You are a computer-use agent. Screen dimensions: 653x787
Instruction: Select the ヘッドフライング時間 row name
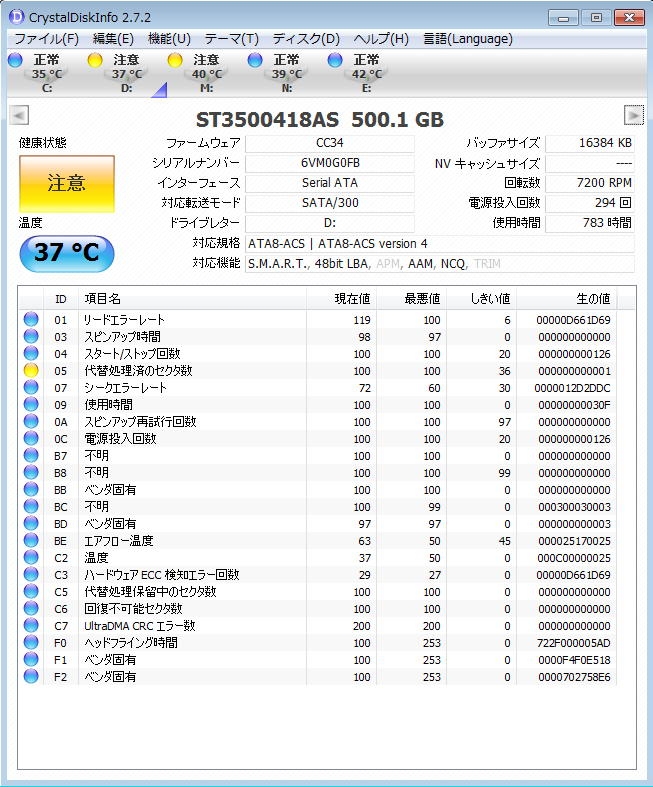pos(130,643)
